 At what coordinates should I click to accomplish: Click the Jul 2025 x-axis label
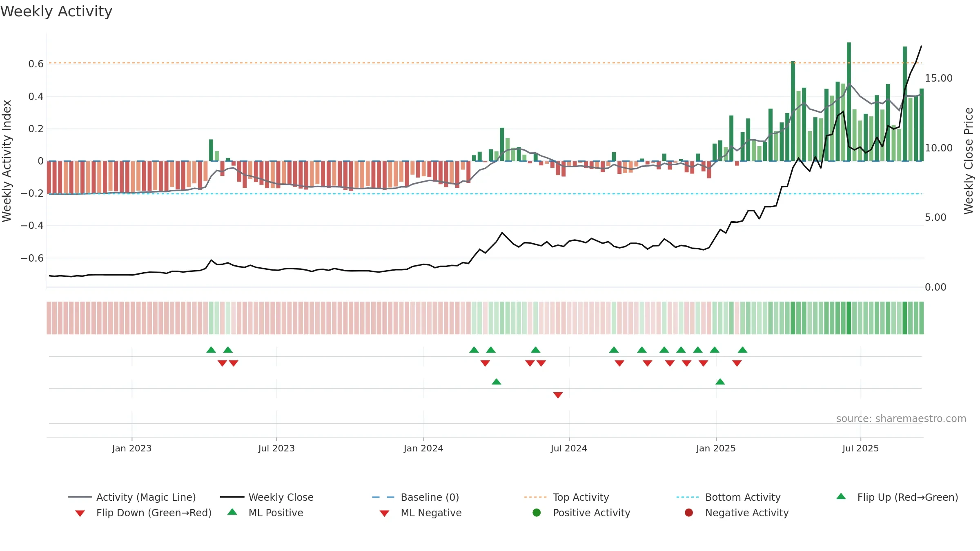click(x=860, y=448)
